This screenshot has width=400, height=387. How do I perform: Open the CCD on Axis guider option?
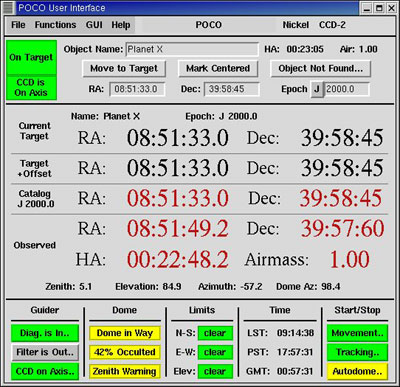pyautogui.click(x=45, y=371)
